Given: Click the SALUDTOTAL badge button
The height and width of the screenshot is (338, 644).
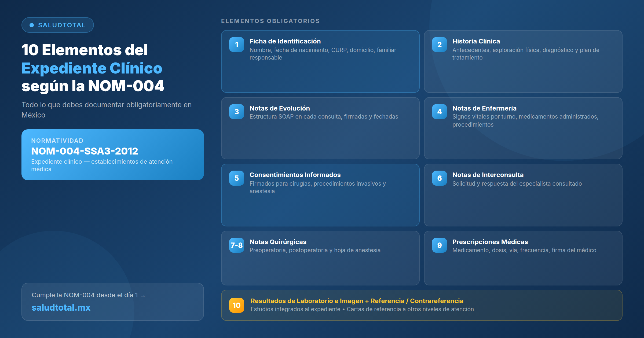Looking at the screenshot, I should pos(57,25).
